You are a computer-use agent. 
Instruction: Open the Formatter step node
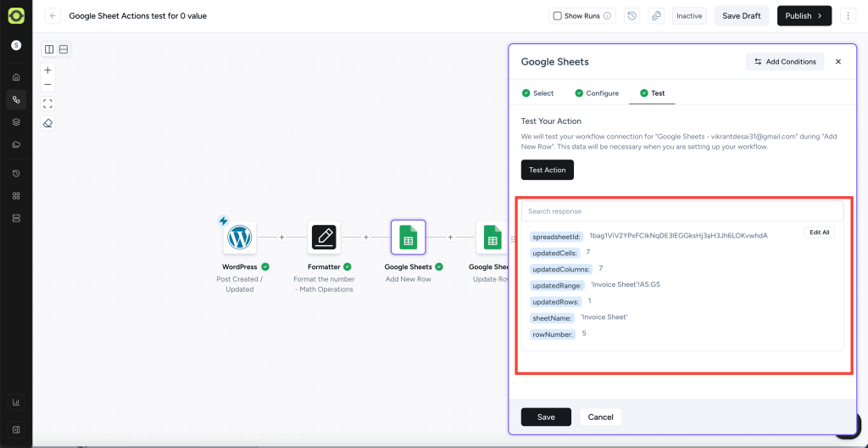coord(323,238)
